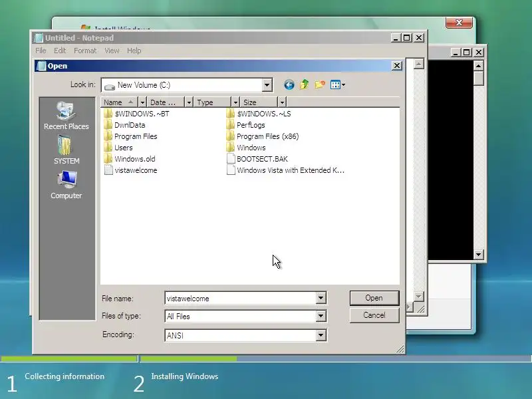Click the Cancel button

pyautogui.click(x=374, y=315)
